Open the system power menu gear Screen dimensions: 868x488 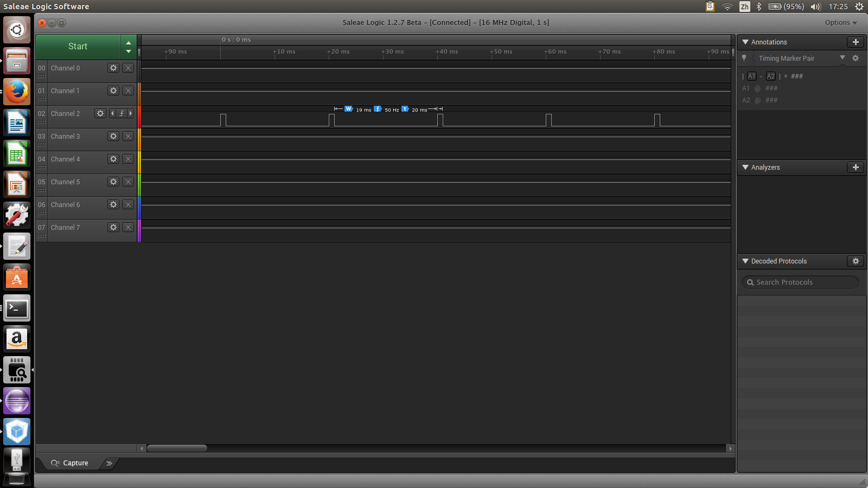tap(859, 7)
